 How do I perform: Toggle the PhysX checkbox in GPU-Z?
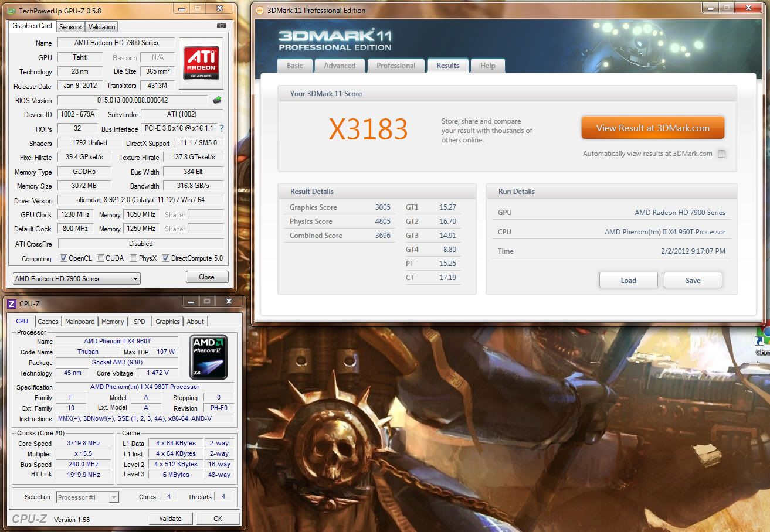[x=134, y=258]
